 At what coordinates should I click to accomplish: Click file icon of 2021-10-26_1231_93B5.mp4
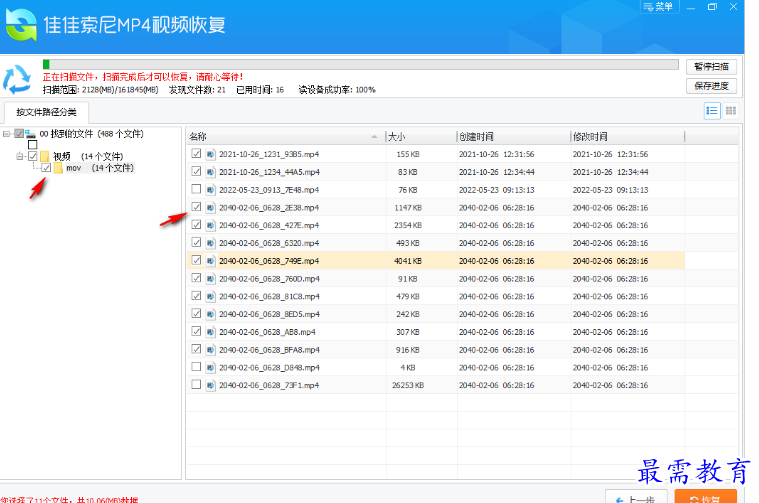[210, 154]
